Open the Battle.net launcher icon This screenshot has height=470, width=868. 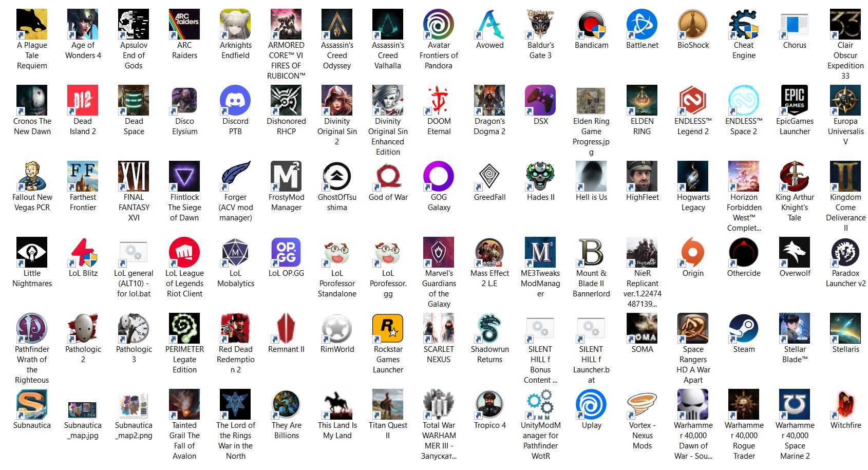(x=642, y=24)
